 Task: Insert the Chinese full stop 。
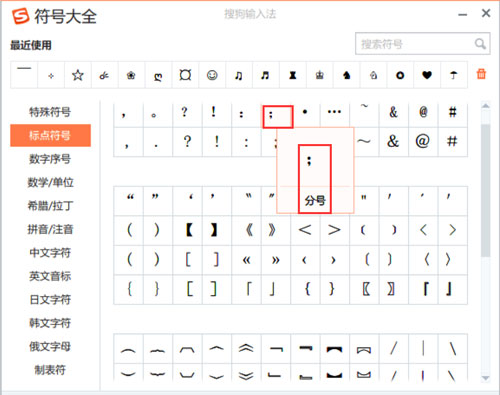158,115
